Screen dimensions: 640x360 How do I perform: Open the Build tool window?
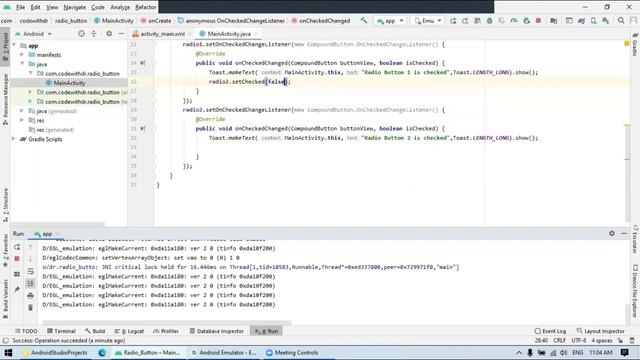click(x=95, y=331)
